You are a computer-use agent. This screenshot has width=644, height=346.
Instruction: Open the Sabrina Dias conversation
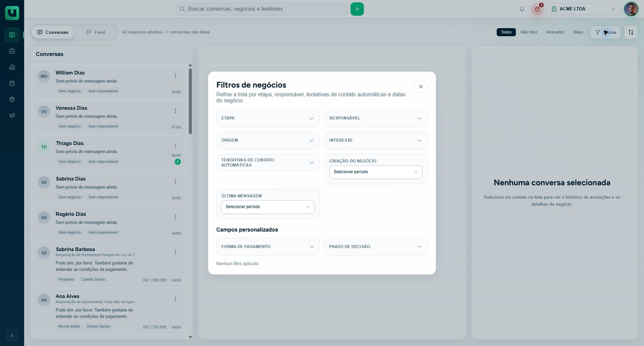(x=109, y=188)
